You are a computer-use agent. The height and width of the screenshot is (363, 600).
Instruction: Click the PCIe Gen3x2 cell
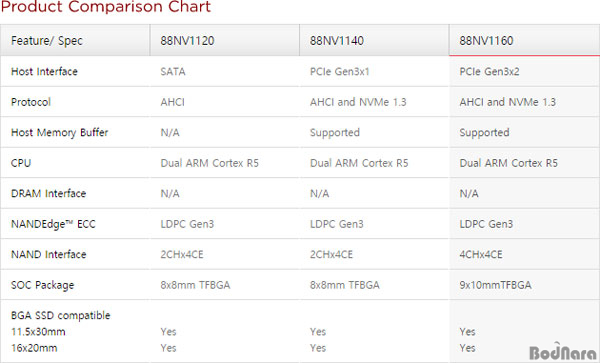click(489, 72)
